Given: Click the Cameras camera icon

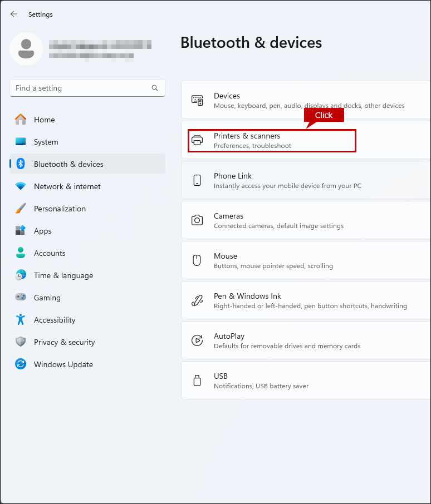Looking at the screenshot, I should [197, 220].
